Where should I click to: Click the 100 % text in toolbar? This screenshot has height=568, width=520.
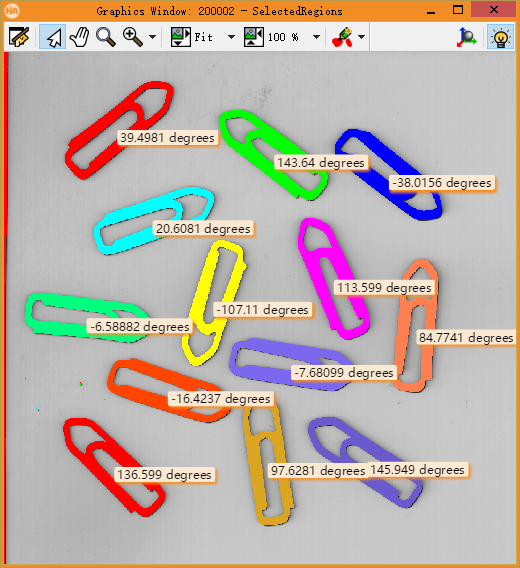(283, 37)
